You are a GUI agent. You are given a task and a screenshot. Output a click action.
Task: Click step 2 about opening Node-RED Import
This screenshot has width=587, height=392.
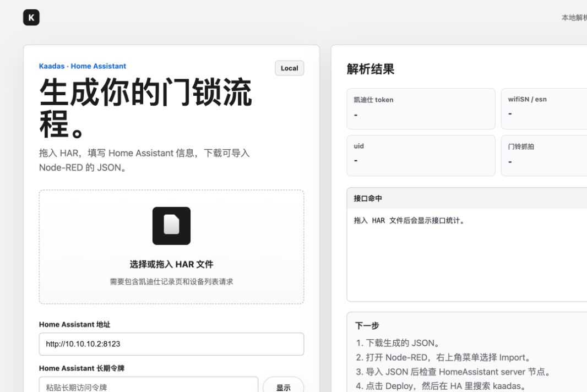(x=444, y=357)
